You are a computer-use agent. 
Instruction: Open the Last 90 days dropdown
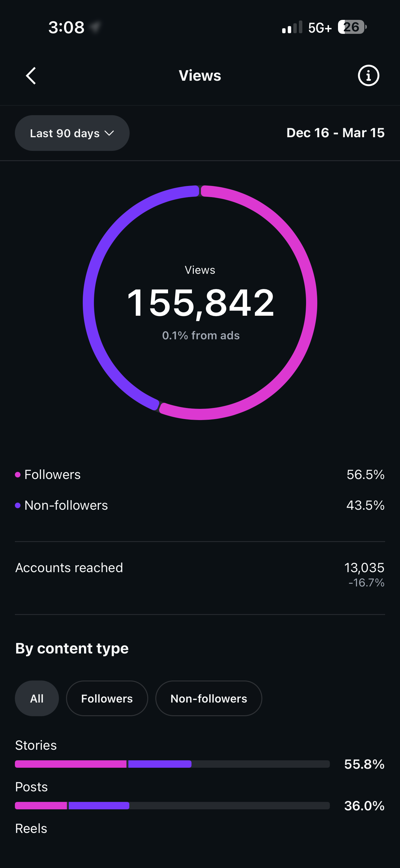point(72,133)
